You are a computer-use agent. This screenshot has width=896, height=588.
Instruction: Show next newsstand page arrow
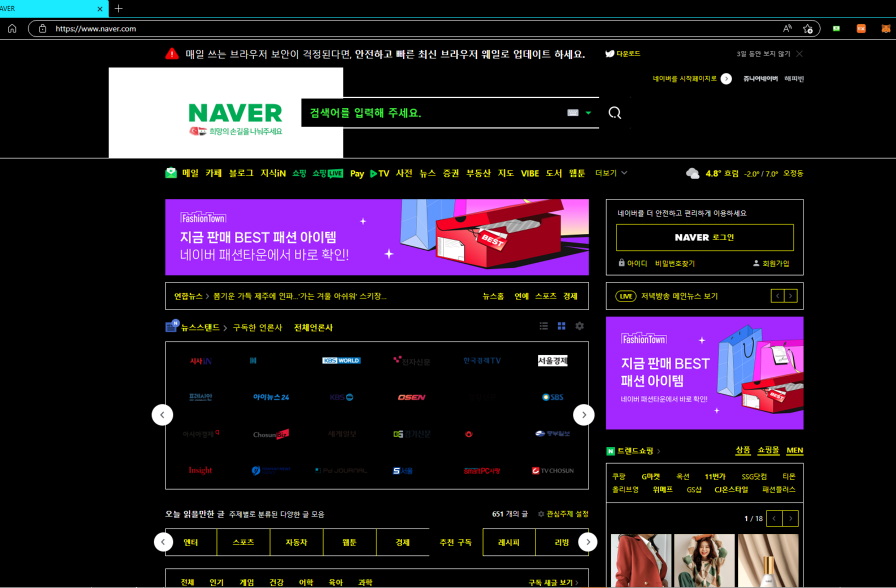[x=584, y=415]
